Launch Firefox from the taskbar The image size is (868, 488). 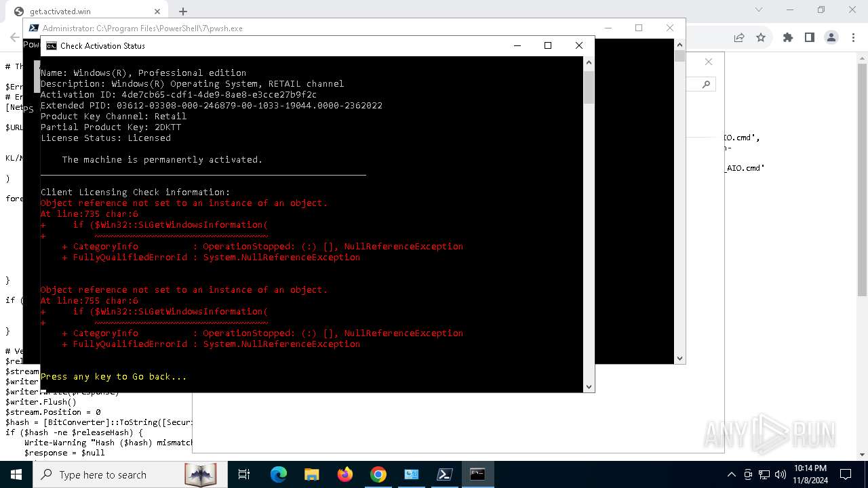point(345,474)
